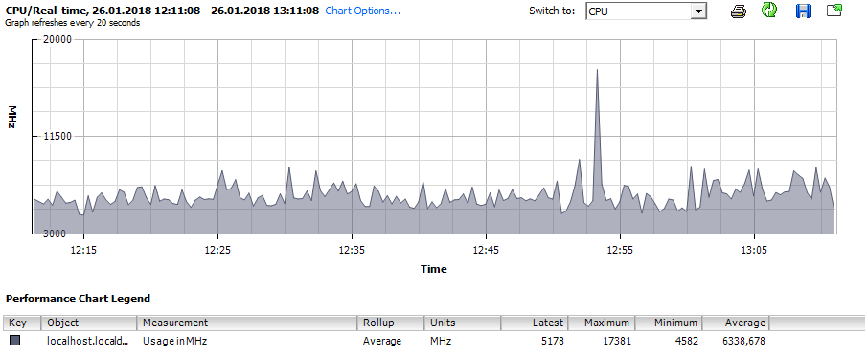Click the Graph refreshes every 20 seconds note

(73, 23)
